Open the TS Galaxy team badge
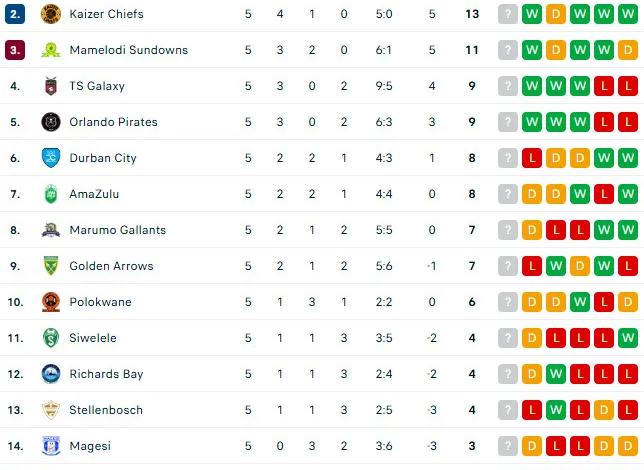This screenshot has height=470, width=644. (51, 86)
